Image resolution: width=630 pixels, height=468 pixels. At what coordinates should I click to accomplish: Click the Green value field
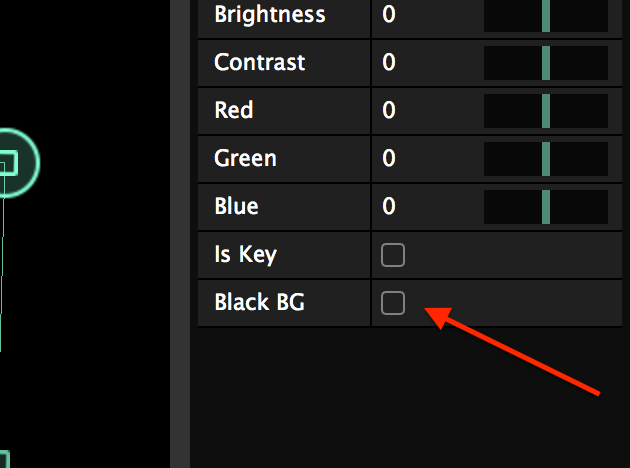point(425,158)
